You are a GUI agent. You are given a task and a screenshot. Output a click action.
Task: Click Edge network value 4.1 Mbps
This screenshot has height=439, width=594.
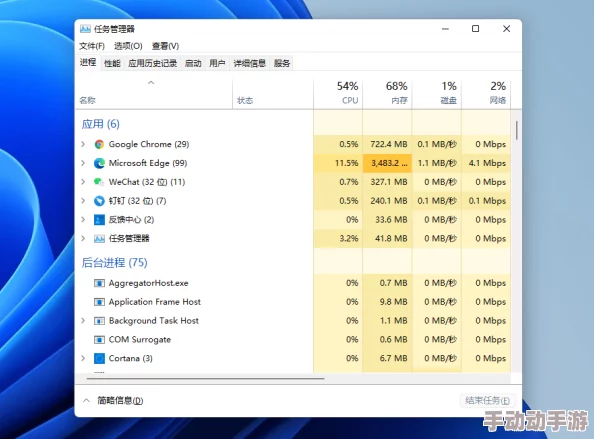pyautogui.click(x=487, y=163)
